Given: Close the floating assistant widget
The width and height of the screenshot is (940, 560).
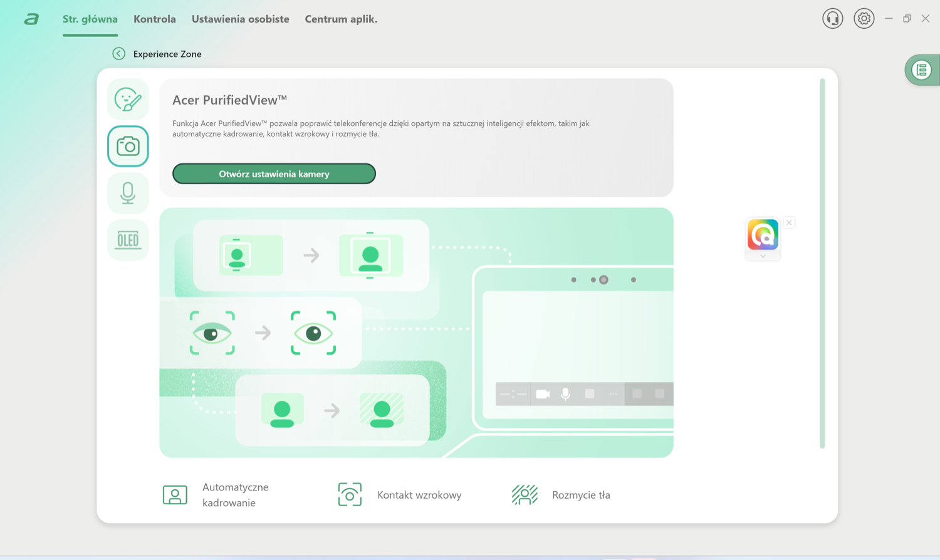Looking at the screenshot, I should [789, 222].
